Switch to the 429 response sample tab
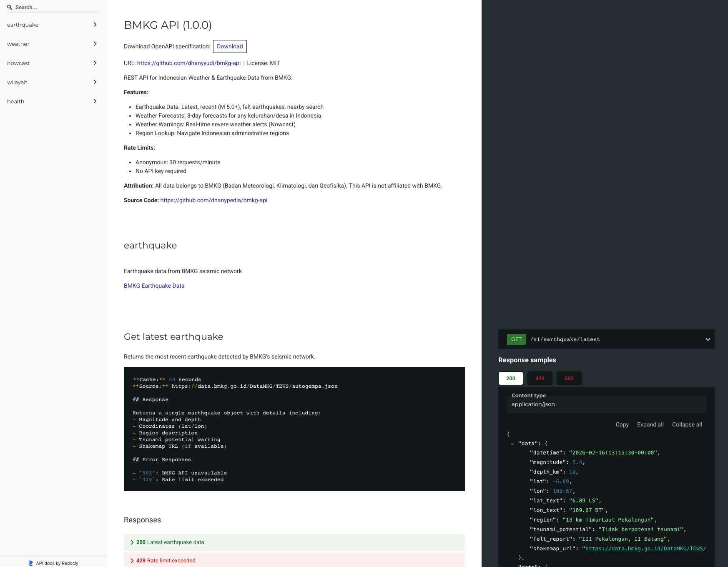The width and height of the screenshot is (728, 567). [x=540, y=378]
